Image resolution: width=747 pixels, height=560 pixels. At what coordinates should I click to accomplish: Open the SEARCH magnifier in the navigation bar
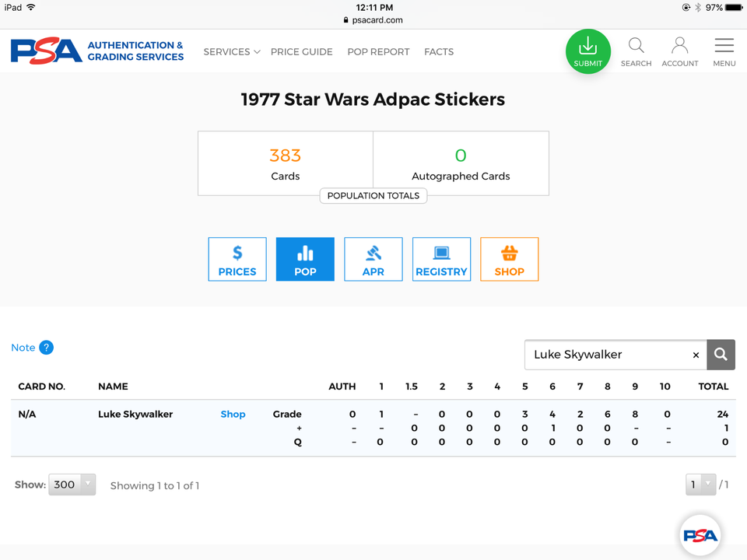[x=636, y=46]
